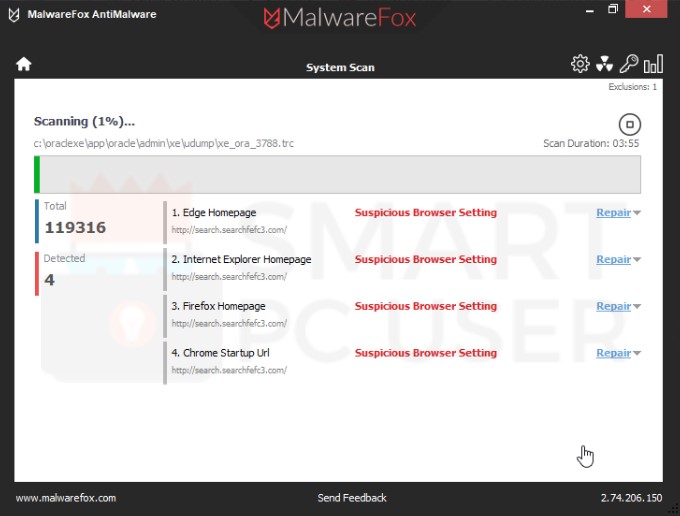680x516 pixels.
Task: Click the Scanning (1%) status heading
Action: tap(84, 121)
